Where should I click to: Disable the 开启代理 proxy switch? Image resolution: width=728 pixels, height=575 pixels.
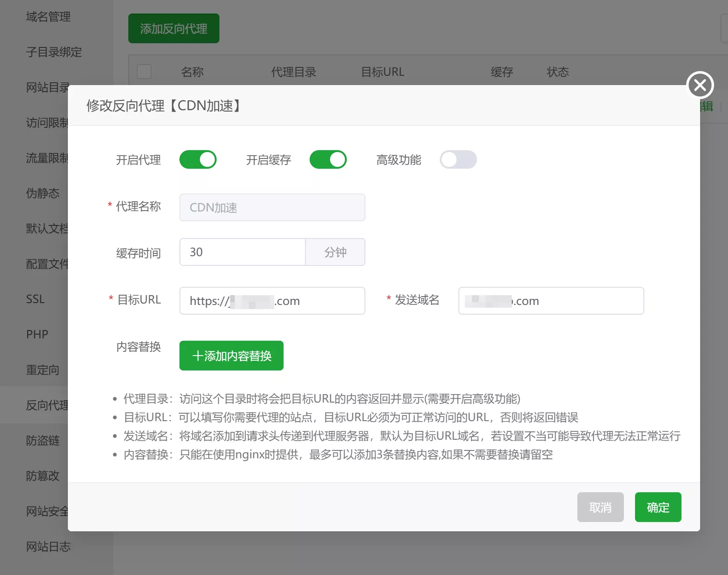coord(198,159)
